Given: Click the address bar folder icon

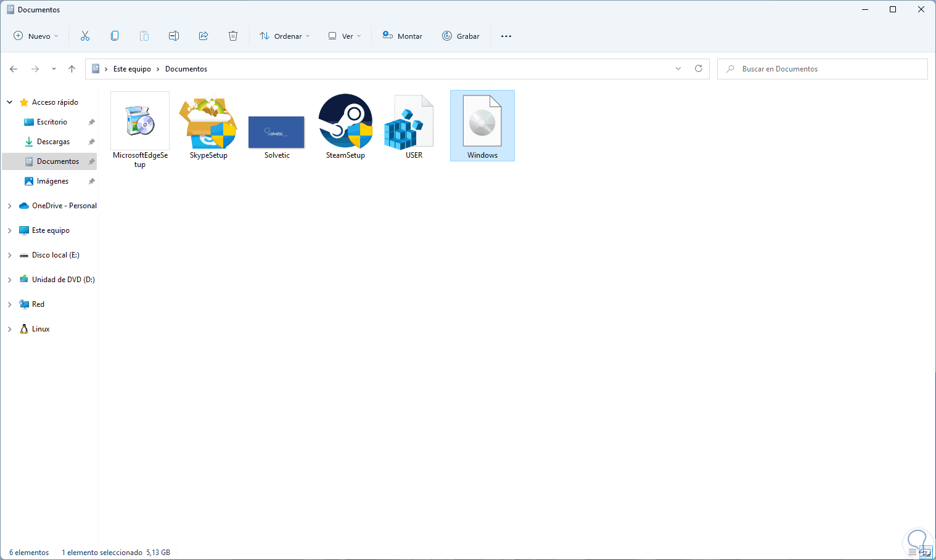Looking at the screenshot, I should click(96, 69).
